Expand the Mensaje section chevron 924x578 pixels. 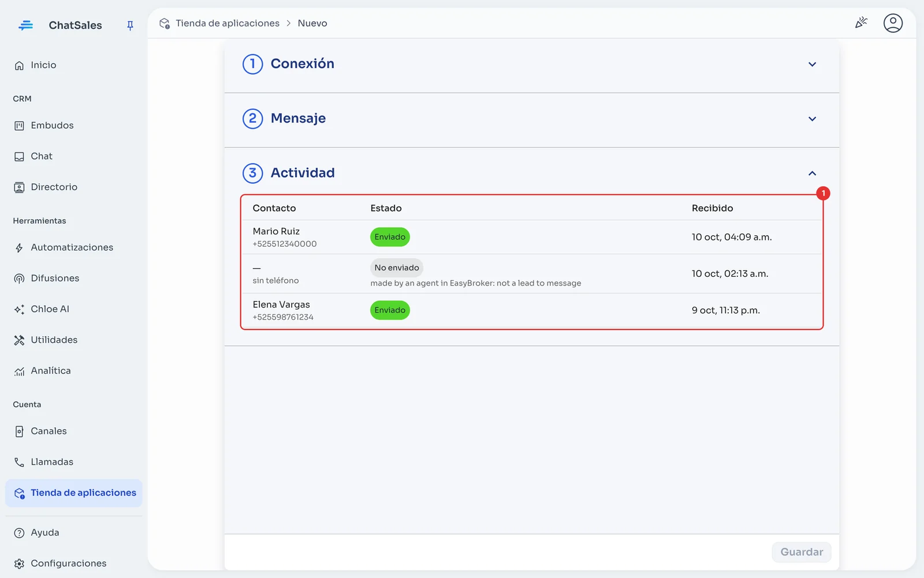tap(812, 118)
